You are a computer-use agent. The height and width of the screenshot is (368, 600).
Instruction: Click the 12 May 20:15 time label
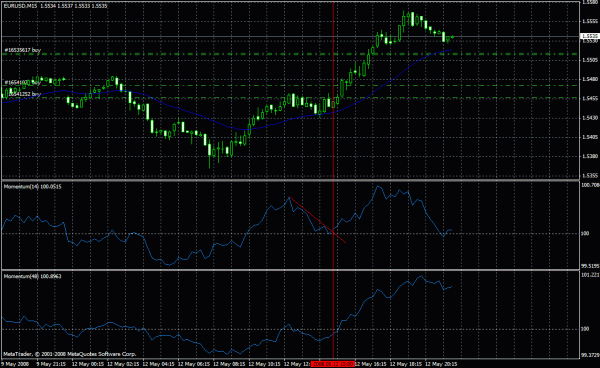[441, 364]
